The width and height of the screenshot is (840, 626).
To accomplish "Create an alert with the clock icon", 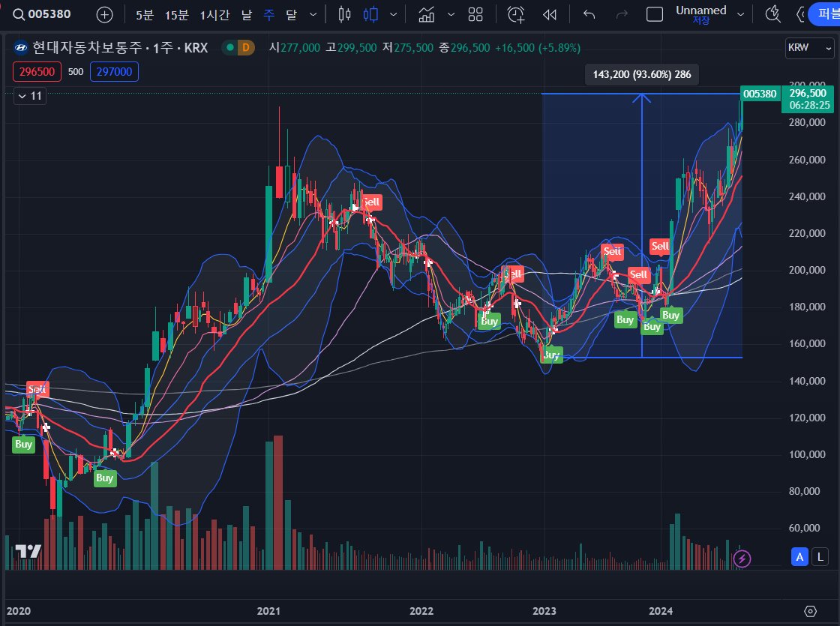I will [516, 14].
